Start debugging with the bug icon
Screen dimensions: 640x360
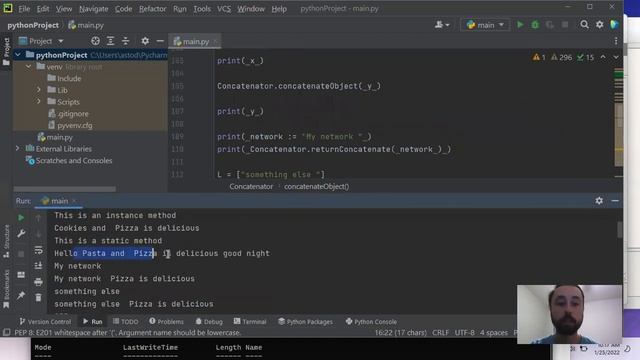click(x=535, y=25)
